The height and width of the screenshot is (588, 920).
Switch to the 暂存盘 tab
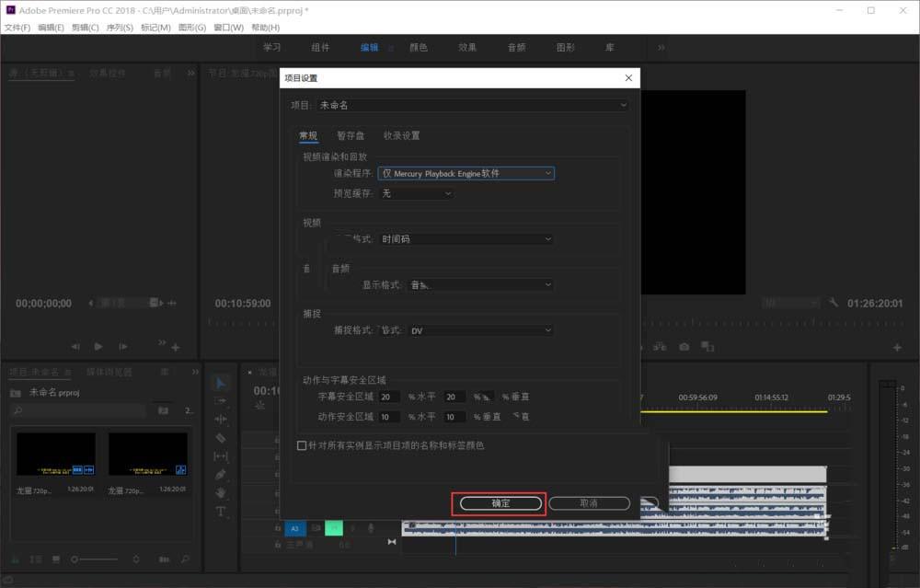351,135
